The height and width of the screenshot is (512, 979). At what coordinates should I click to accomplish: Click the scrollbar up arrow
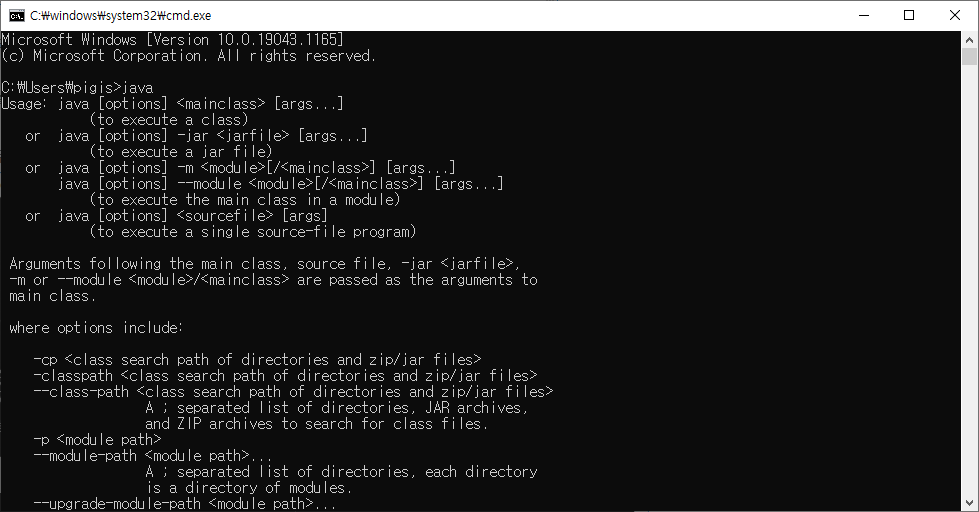click(x=969, y=39)
